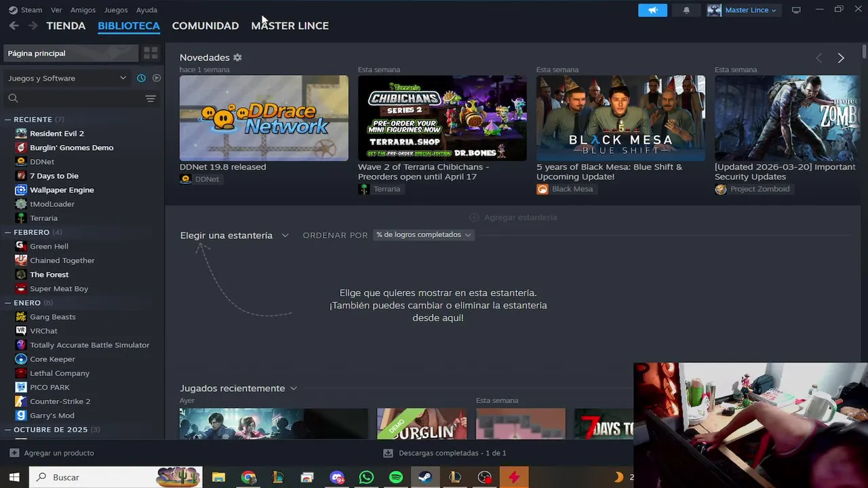Open the Elegir una estantería dropdown
Viewport: 868px width, 488px height.
[234, 235]
